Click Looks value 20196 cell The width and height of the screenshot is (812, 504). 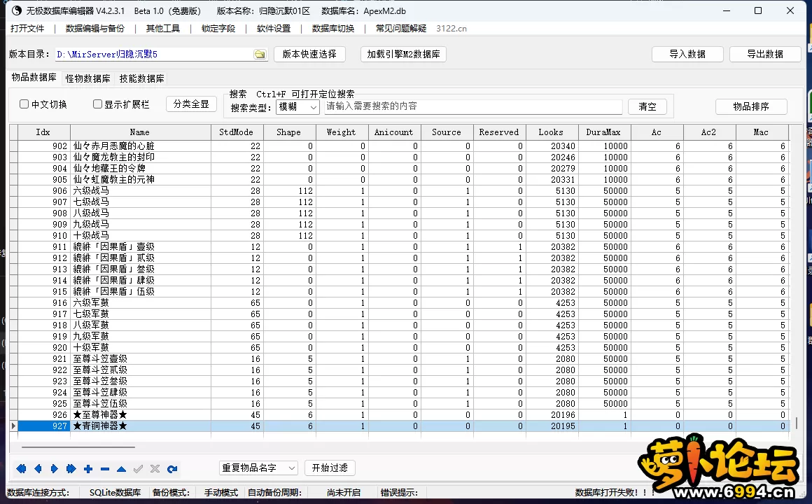(x=552, y=415)
